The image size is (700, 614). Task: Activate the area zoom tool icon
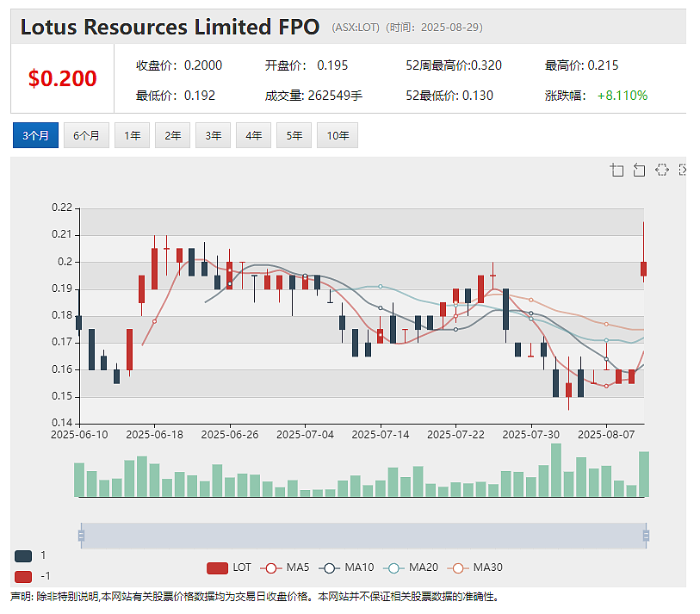pos(617,171)
